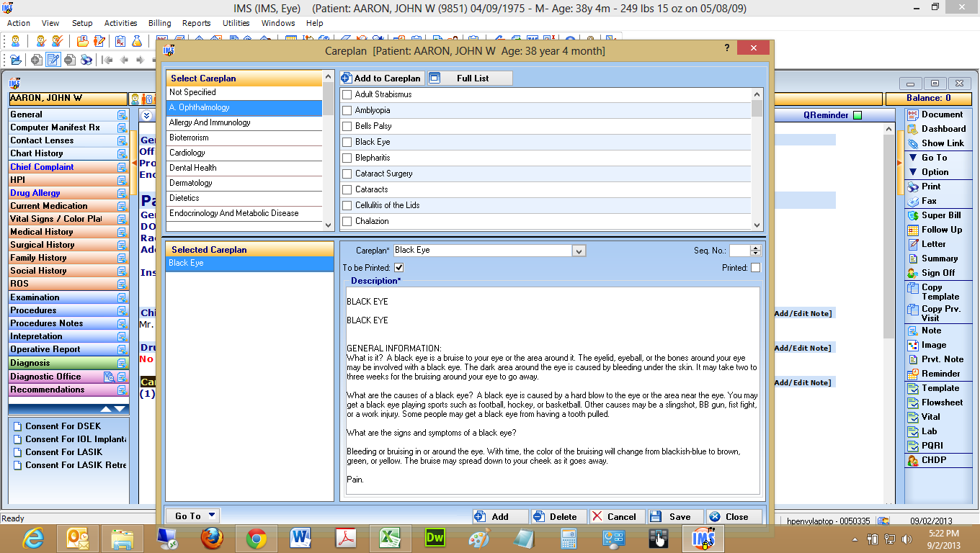Check the Black Eye checkbox
The image size is (980, 553).
click(x=347, y=142)
